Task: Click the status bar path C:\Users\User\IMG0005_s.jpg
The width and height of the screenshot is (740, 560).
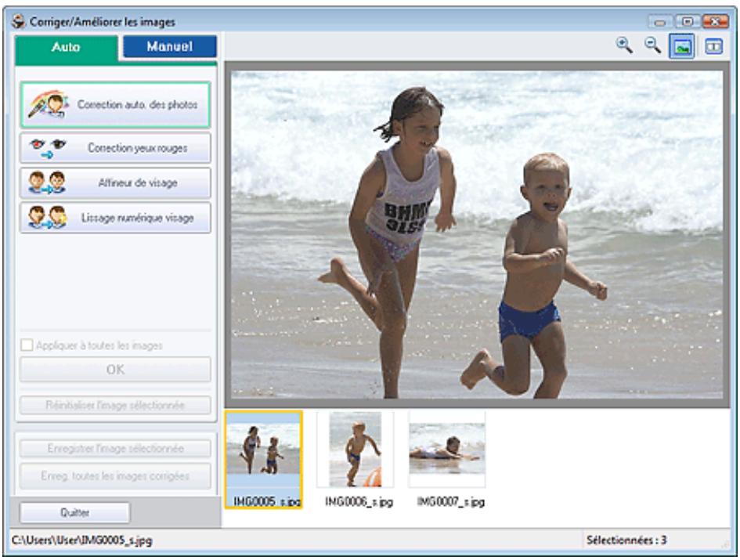Action: (81, 540)
